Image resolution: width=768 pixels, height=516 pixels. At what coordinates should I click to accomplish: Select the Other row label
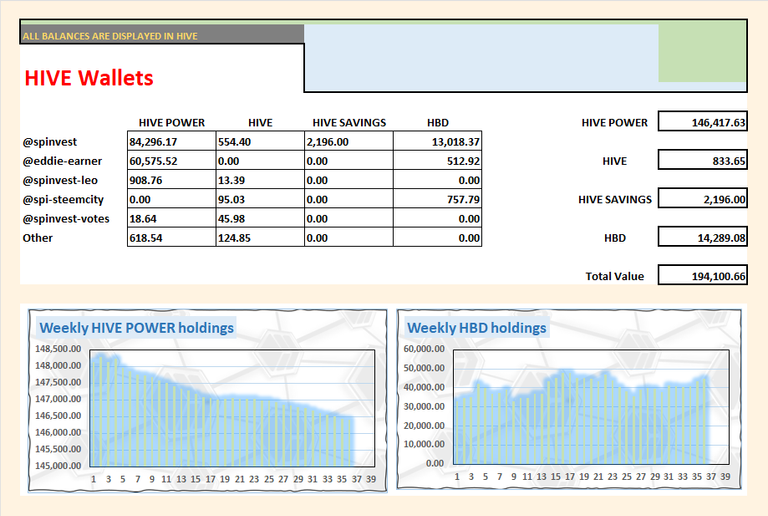(x=37, y=238)
